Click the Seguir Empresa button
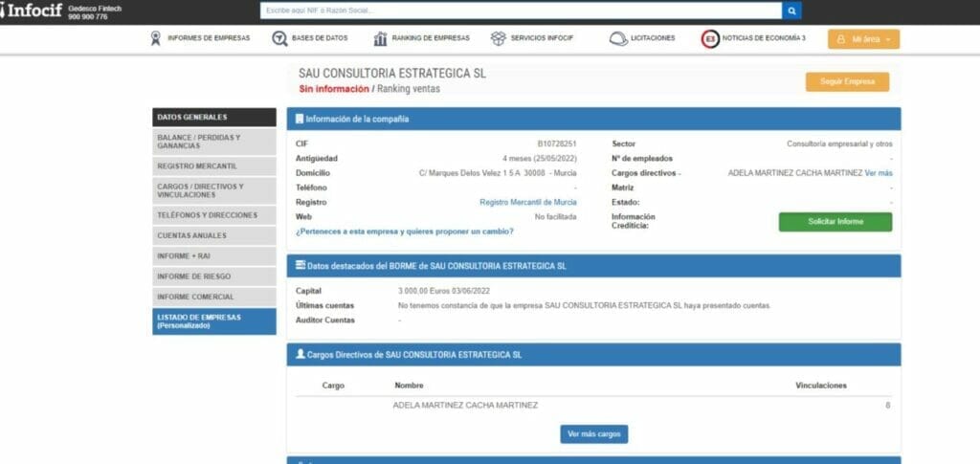The image size is (980, 464). (x=847, y=82)
